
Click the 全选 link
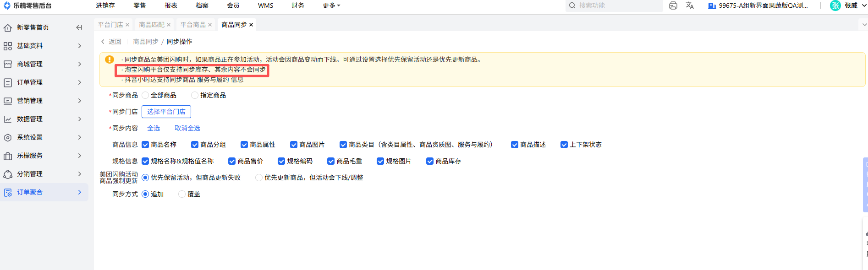(154, 128)
